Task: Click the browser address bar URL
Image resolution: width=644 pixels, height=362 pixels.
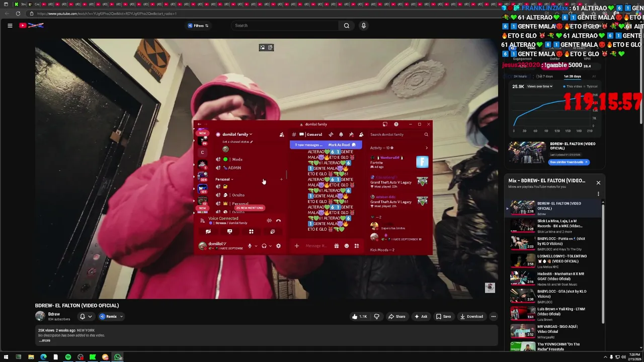Action: tap(107, 14)
